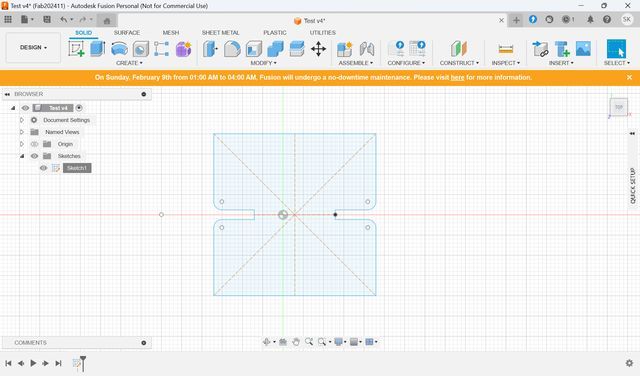
Task: Follow the 'here' maintenance link
Action: point(457,78)
